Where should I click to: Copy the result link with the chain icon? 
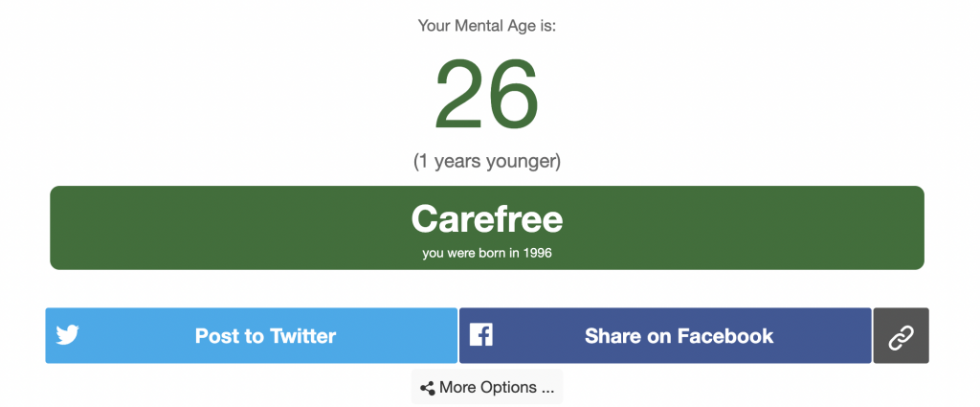pyautogui.click(x=902, y=336)
